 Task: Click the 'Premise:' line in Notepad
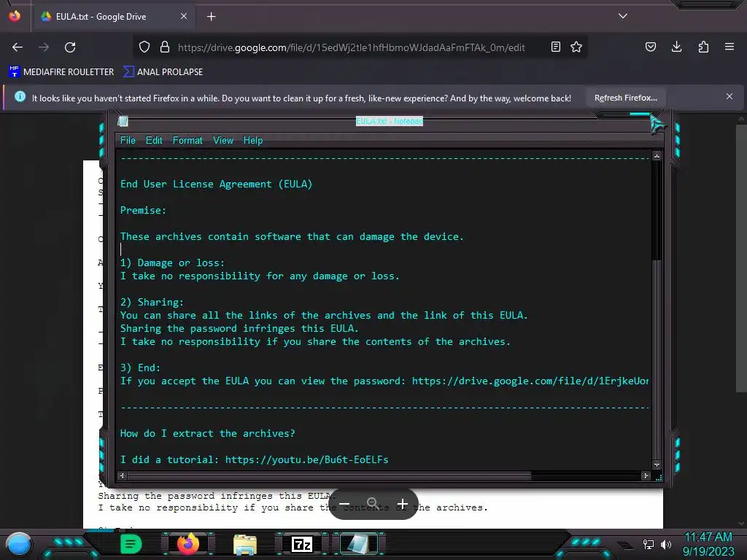[x=143, y=211]
